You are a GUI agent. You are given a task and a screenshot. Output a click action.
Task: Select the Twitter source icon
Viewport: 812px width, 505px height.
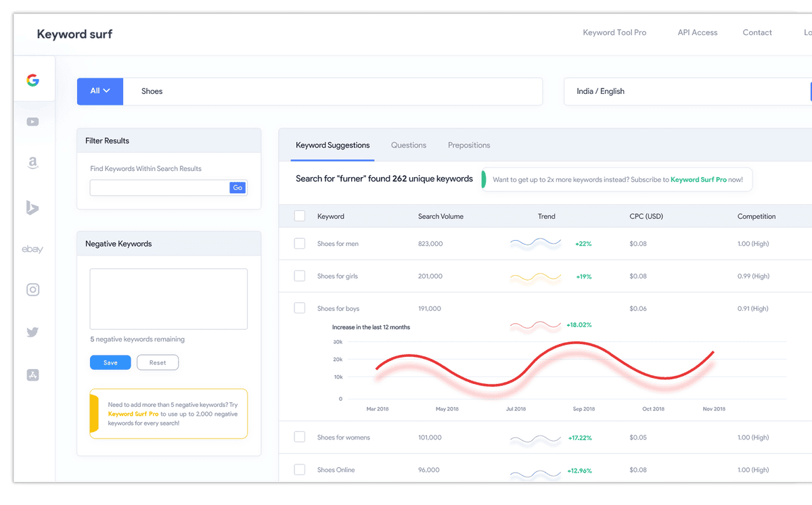pyautogui.click(x=32, y=332)
